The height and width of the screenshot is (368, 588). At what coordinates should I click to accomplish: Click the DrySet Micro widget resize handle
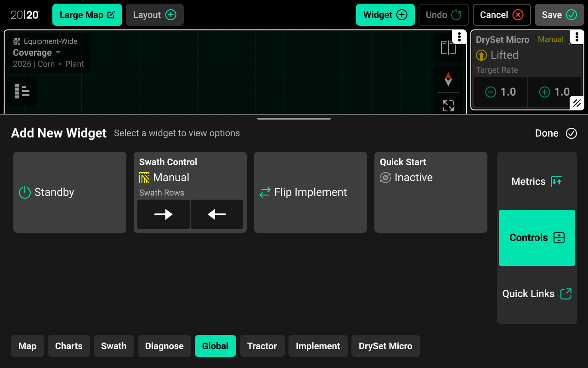click(577, 103)
